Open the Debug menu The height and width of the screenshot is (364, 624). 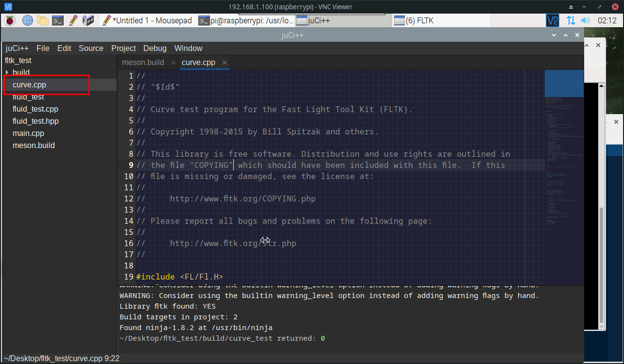[155, 48]
